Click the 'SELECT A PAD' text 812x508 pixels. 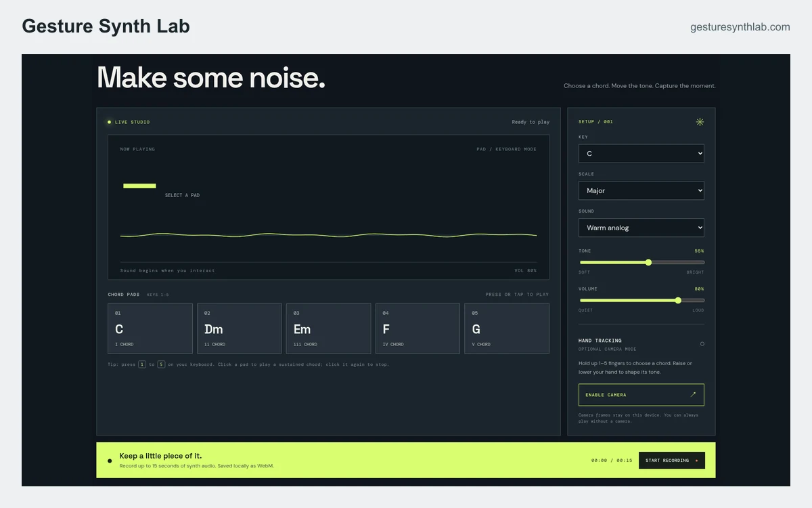click(x=182, y=196)
